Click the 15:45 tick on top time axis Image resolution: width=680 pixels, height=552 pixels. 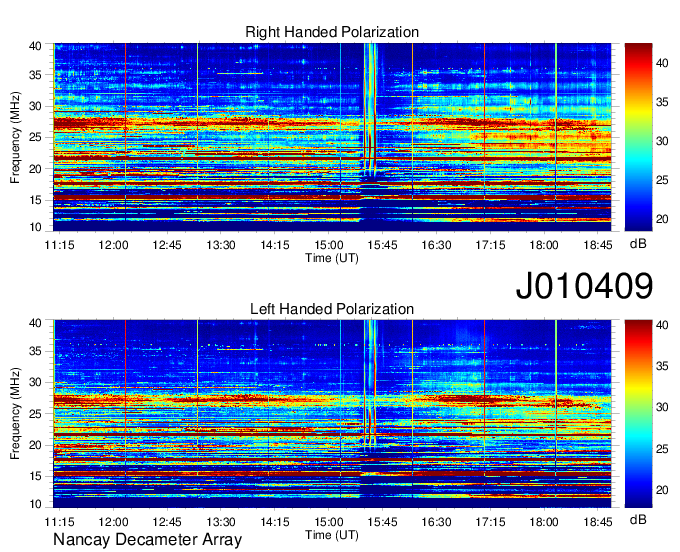tap(382, 245)
